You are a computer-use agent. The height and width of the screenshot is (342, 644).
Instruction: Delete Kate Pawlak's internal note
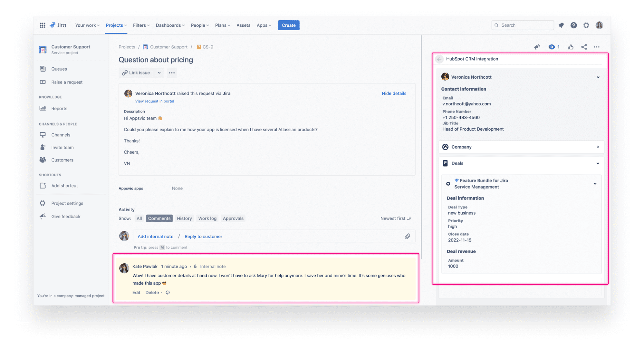coord(152,292)
